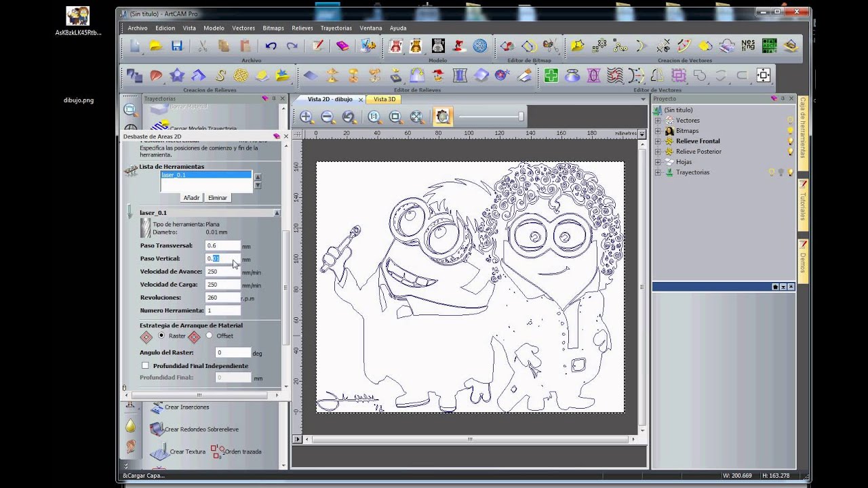
Task: Click the Angulo del Raster input field
Action: click(x=233, y=352)
